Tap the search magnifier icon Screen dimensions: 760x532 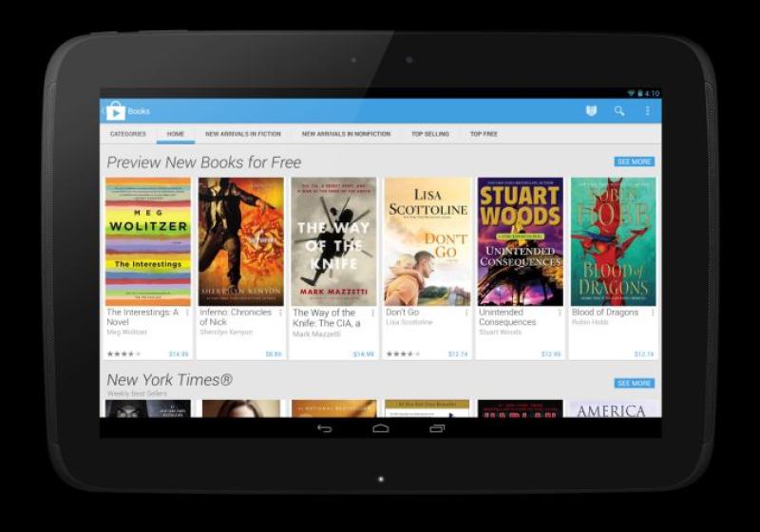click(x=619, y=111)
